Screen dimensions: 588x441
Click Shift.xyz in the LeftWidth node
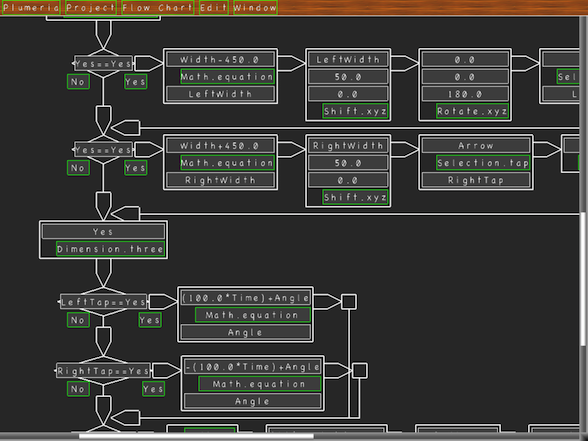click(355, 111)
